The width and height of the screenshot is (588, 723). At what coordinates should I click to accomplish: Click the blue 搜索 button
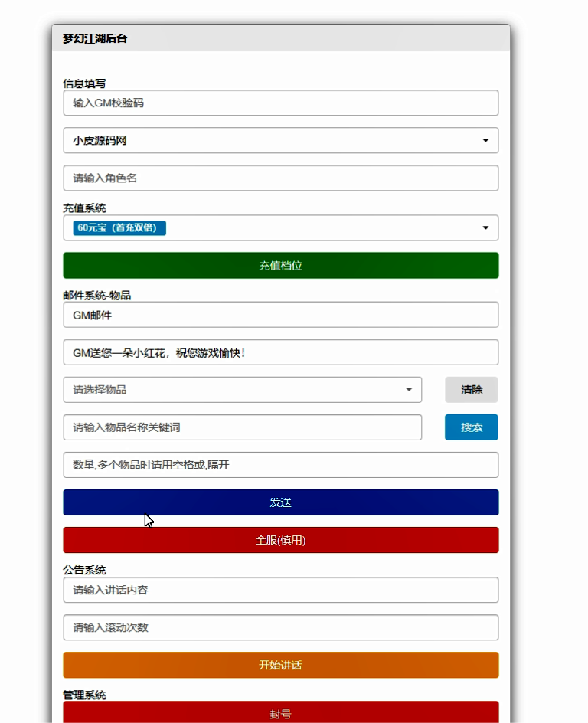[472, 427]
